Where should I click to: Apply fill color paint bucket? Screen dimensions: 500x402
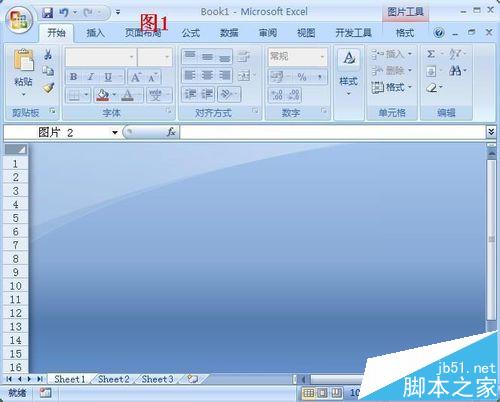103,95
